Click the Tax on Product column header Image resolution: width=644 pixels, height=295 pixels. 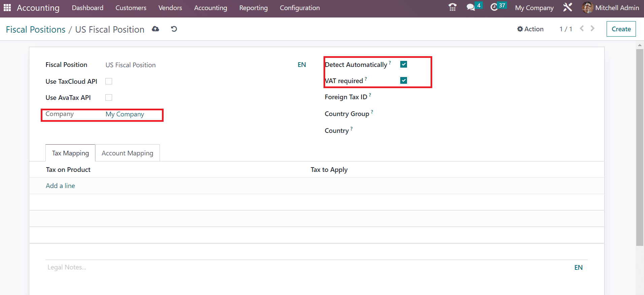click(68, 170)
